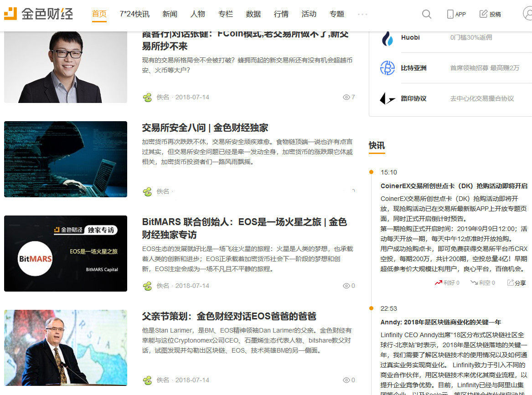Click author avatar on FCoin article
The height and width of the screenshot is (395, 532).
tap(147, 97)
